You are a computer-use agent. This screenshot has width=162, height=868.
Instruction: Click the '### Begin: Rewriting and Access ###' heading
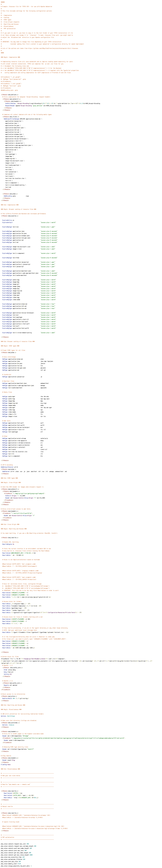click(14, 528)
